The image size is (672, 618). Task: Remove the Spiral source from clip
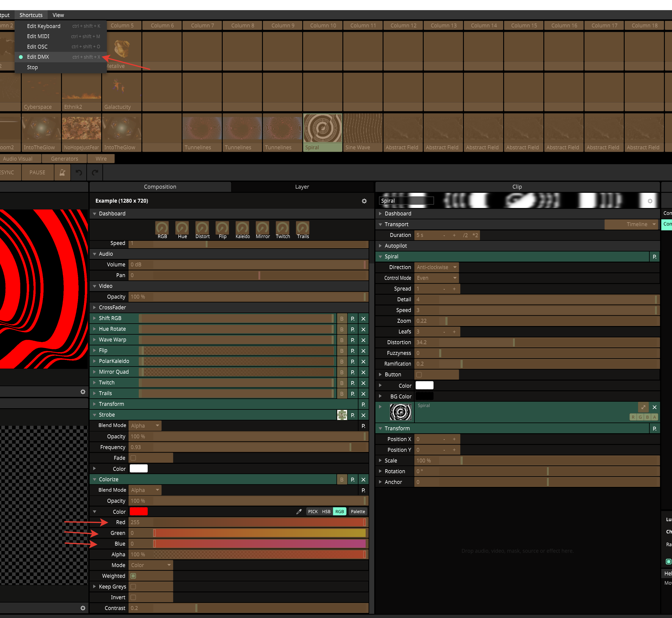click(655, 407)
